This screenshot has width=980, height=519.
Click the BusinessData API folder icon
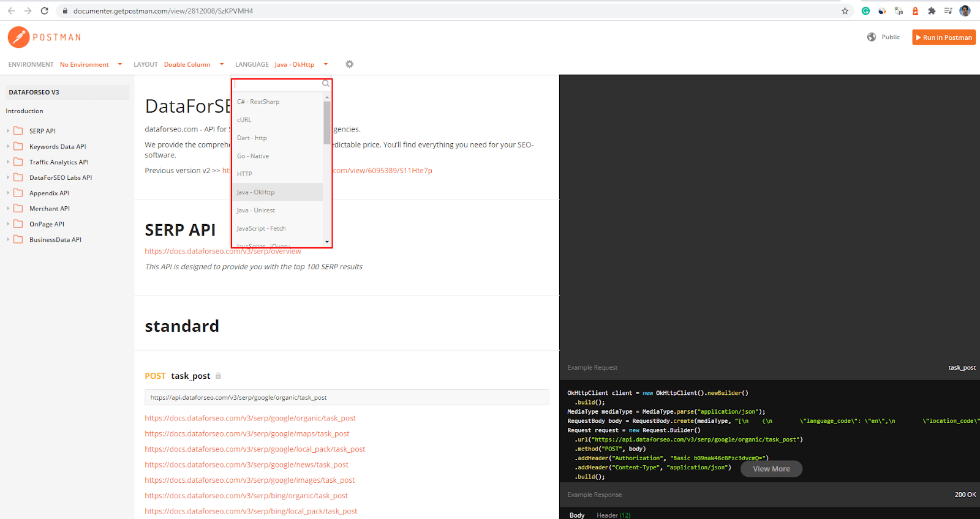coord(18,239)
